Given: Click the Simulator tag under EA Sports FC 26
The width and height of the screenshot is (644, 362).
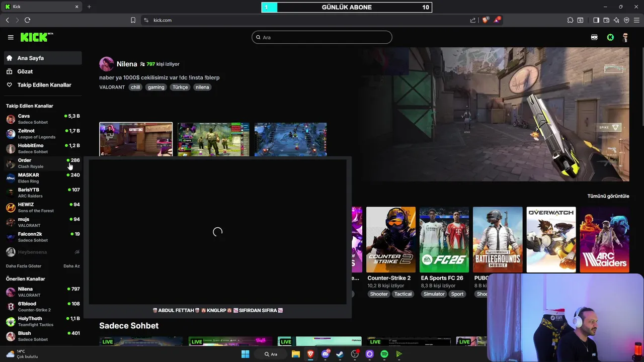Looking at the screenshot, I should tap(434, 294).
